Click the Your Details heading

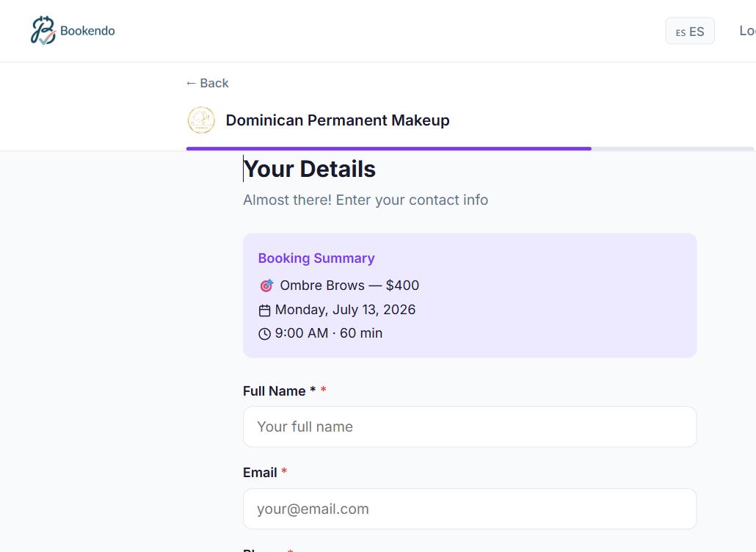(309, 170)
